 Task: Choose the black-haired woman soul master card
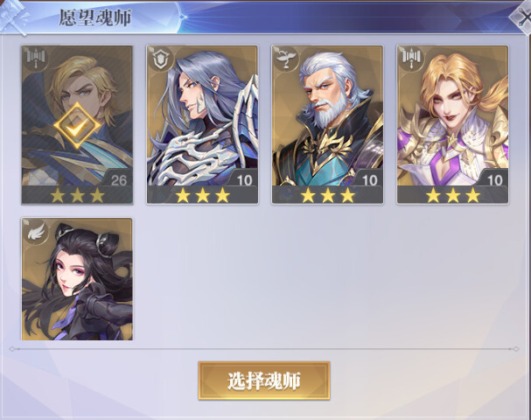pos(77,279)
